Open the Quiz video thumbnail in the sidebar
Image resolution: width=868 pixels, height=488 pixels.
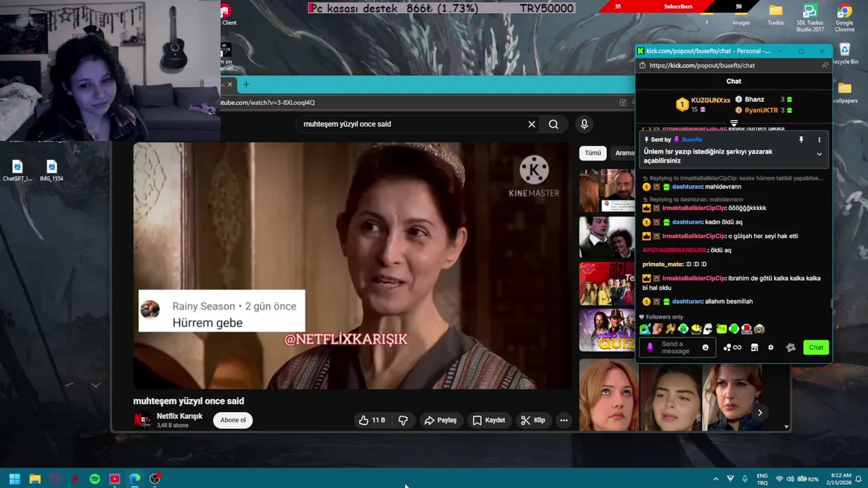[x=607, y=331]
